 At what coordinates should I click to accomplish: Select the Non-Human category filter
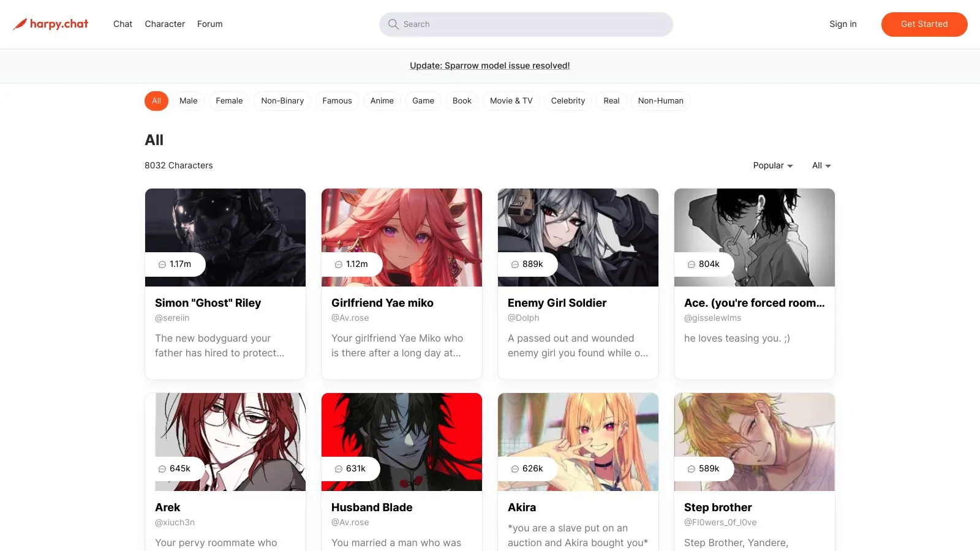point(661,100)
